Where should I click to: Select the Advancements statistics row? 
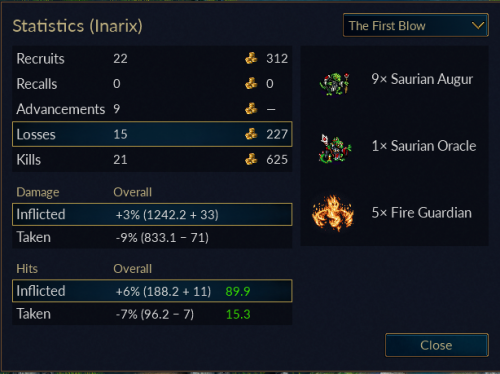click(x=152, y=109)
